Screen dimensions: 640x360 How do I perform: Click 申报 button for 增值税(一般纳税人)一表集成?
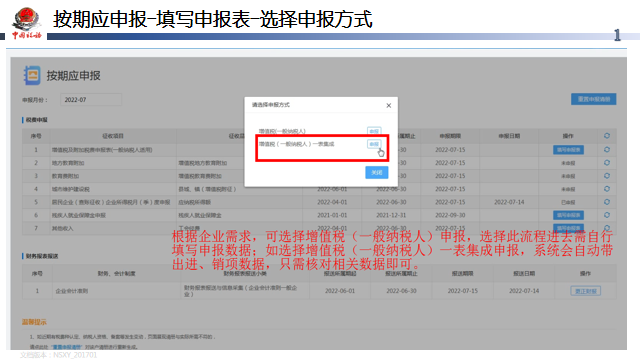click(374, 144)
